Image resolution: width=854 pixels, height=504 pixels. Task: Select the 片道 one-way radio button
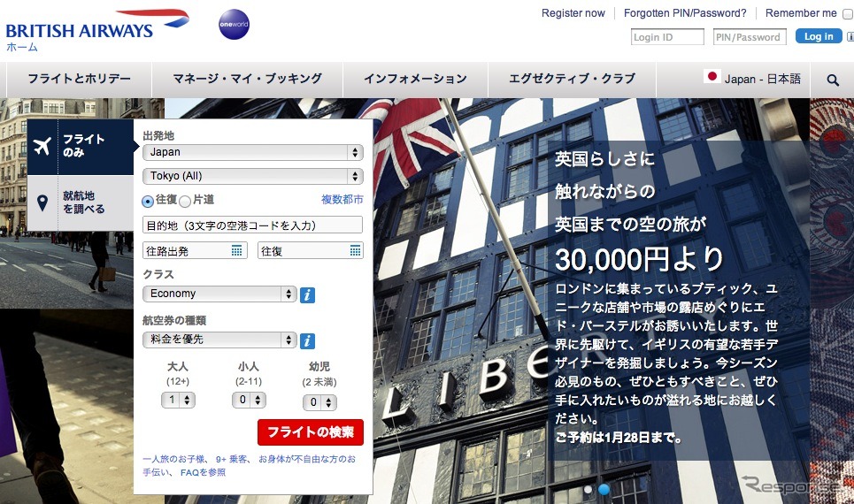(x=185, y=202)
